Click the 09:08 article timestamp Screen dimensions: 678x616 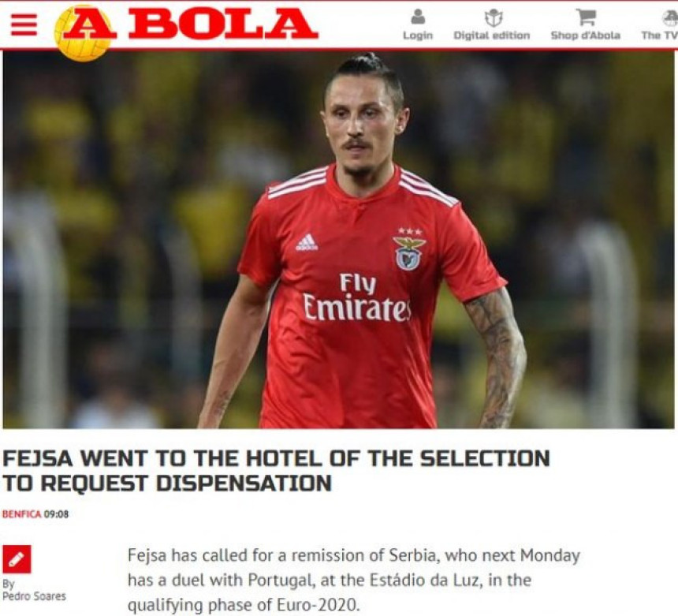pos(56,514)
